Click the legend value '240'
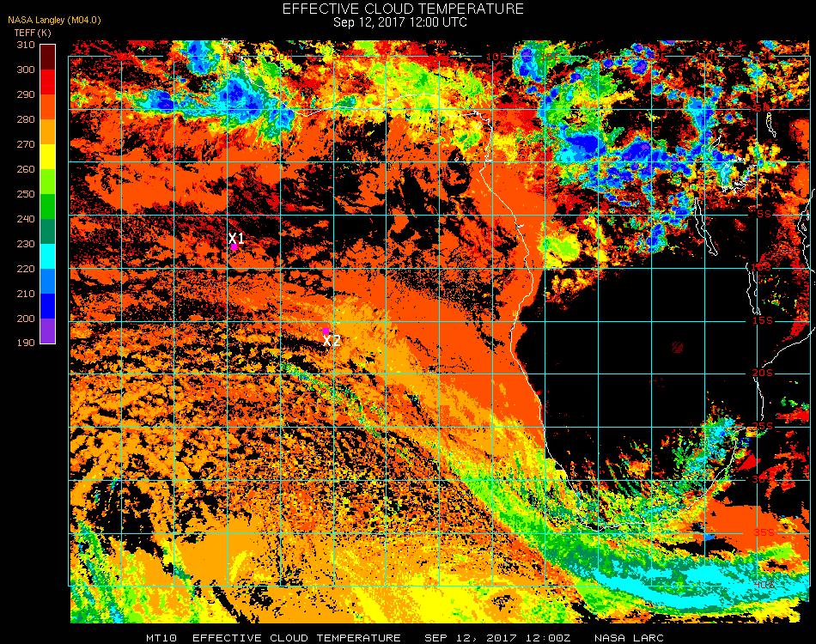Viewport: 816px width, 644px height. 26,219
